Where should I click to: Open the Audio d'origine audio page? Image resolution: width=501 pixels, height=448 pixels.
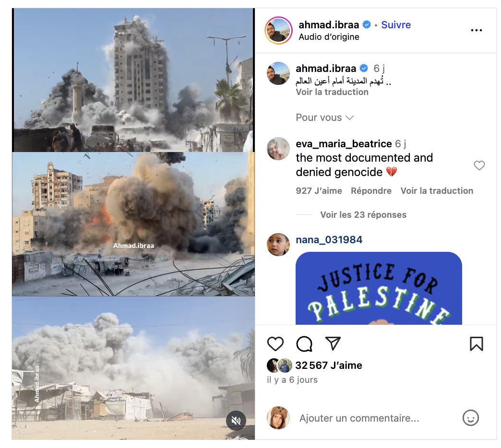click(329, 37)
